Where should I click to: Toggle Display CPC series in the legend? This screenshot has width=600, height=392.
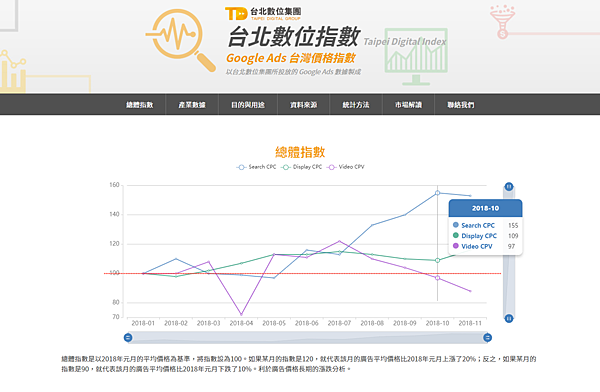302,167
